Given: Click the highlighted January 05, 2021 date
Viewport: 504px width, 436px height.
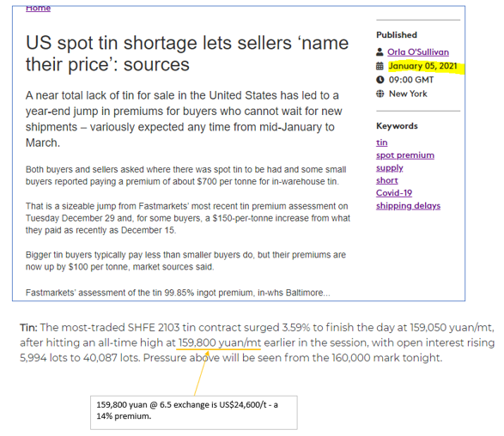Looking at the screenshot, I should (422, 66).
